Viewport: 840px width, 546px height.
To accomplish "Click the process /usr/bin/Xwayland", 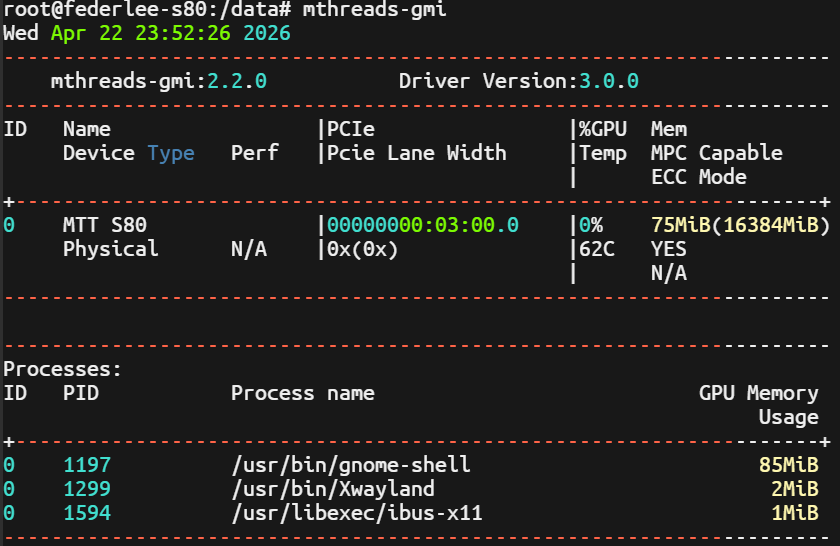I will tap(333, 489).
